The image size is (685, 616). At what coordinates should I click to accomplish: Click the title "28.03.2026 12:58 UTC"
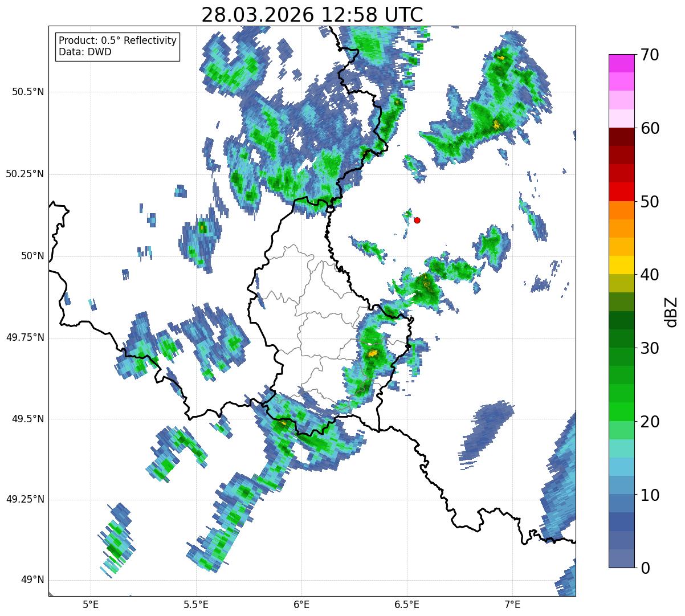[312, 14]
